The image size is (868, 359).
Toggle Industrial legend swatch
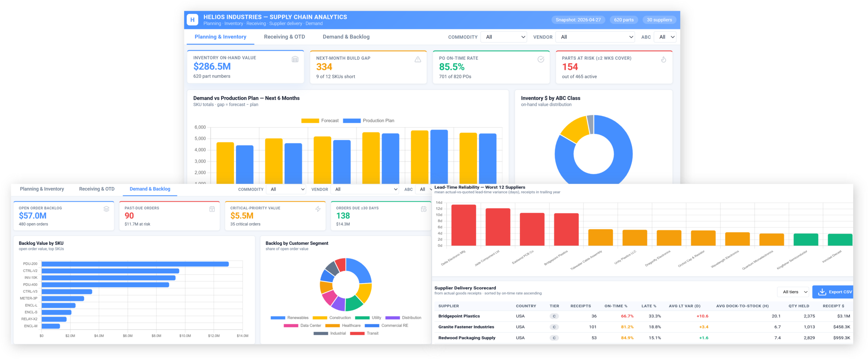click(321, 333)
